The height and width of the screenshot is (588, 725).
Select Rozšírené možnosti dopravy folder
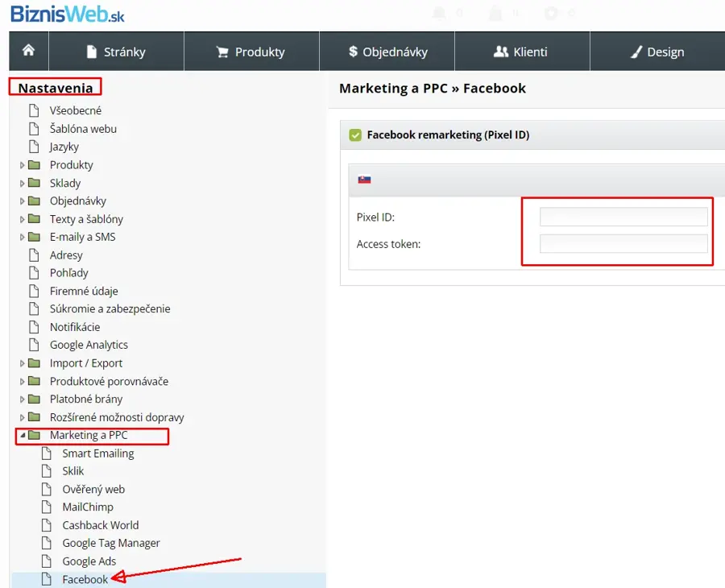click(x=117, y=417)
